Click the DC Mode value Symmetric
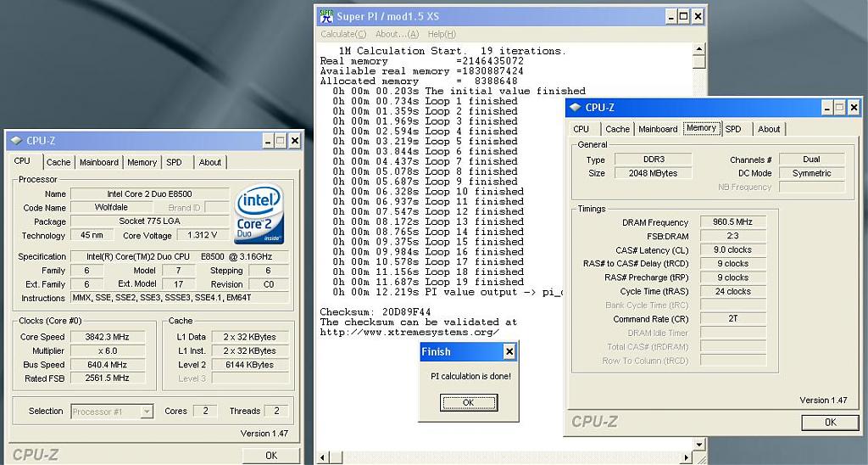 811,173
